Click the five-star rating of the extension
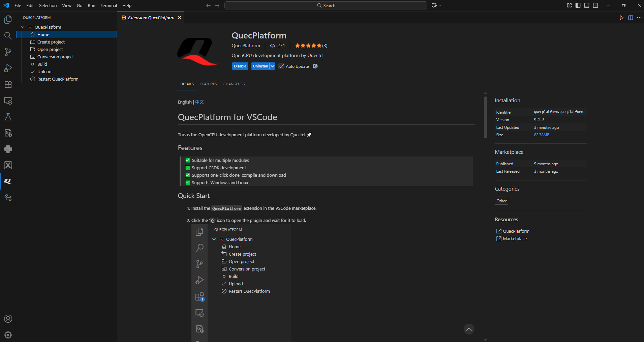 tap(308, 46)
